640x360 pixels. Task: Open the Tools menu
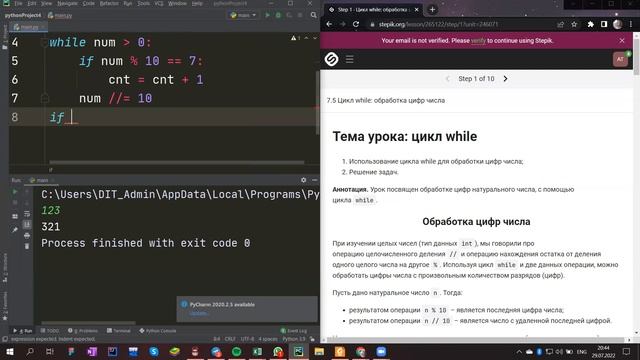click(x=143, y=3)
